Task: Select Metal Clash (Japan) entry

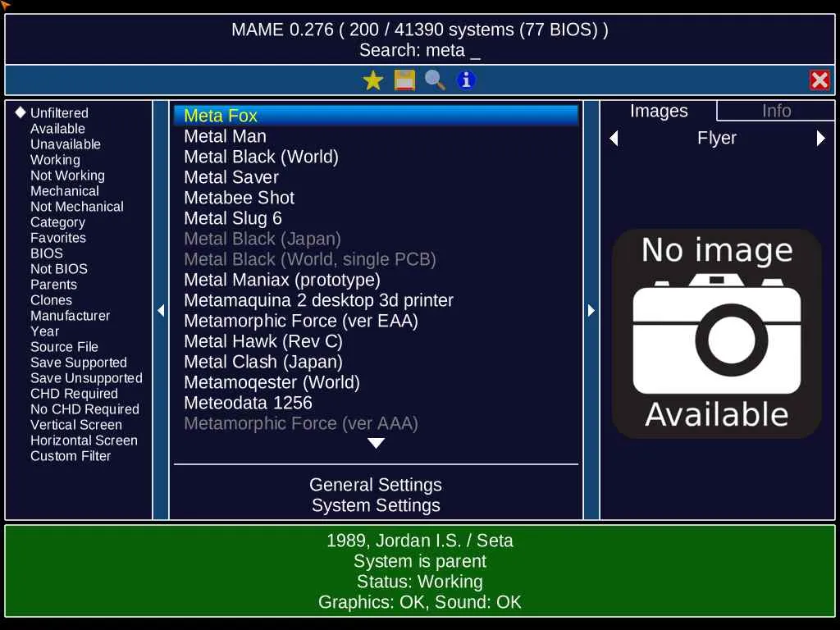Action: pyautogui.click(x=376, y=362)
